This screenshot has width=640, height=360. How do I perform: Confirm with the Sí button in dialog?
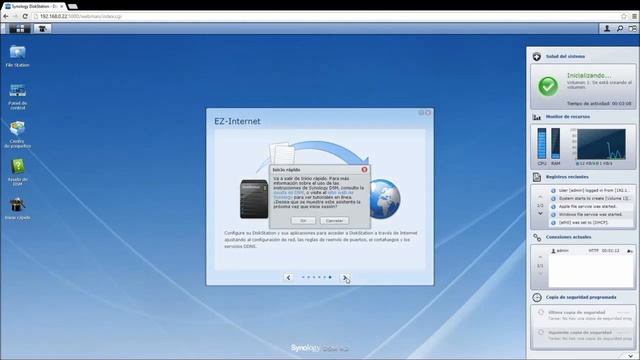coord(303,220)
